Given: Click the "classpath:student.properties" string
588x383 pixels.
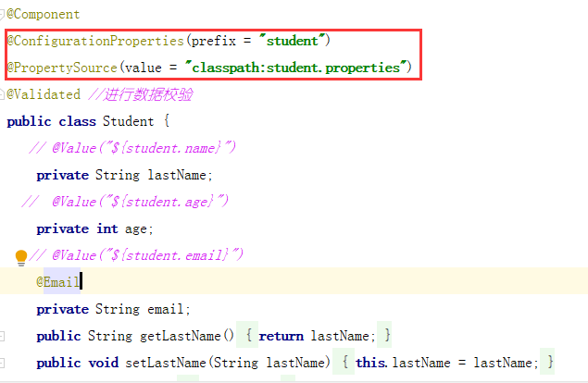Looking at the screenshot, I should coord(296,68).
